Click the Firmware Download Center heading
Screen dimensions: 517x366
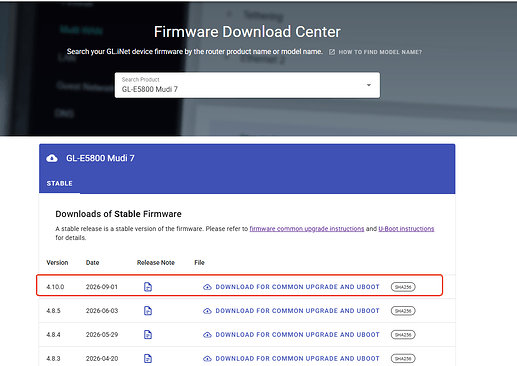(247, 32)
